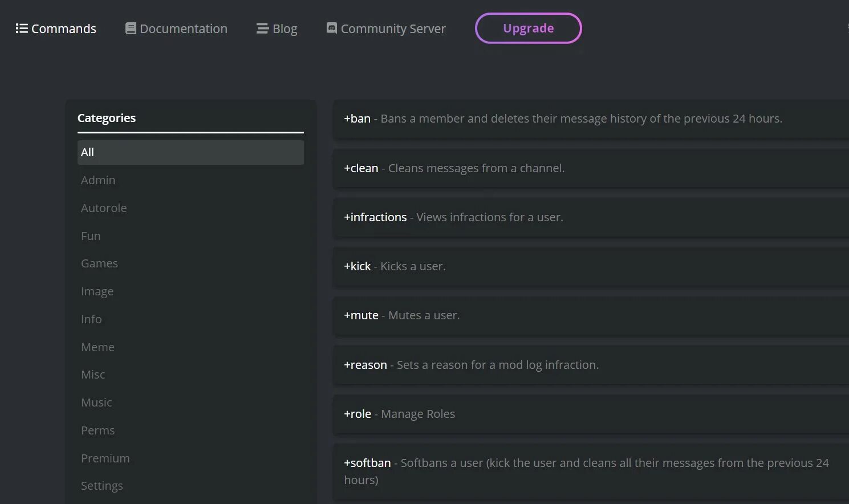The width and height of the screenshot is (849, 504).
Task: Select the All category
Action: click(190, 152)
